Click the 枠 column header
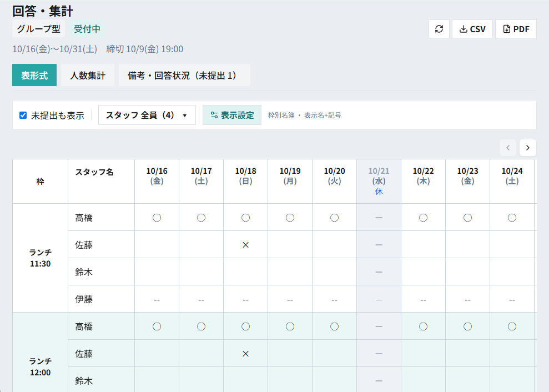This screenshot has height=392, width=549. pyautogui.click(x=41, y=182)
